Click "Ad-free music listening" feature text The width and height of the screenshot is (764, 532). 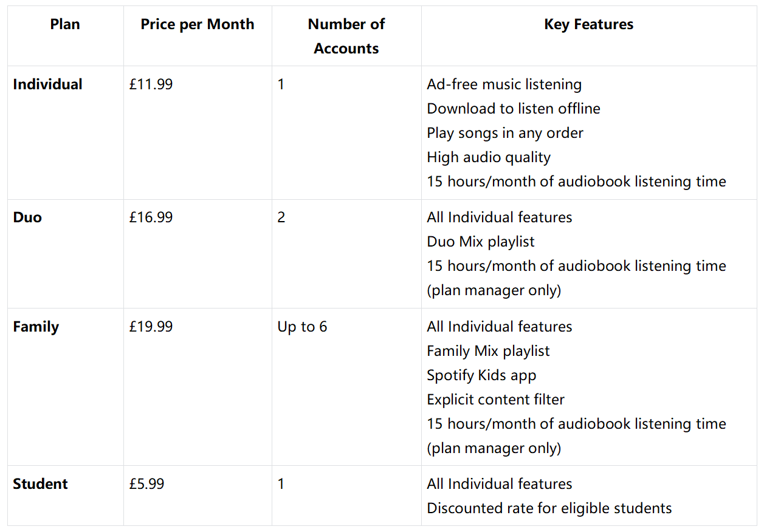pos(504,84)
